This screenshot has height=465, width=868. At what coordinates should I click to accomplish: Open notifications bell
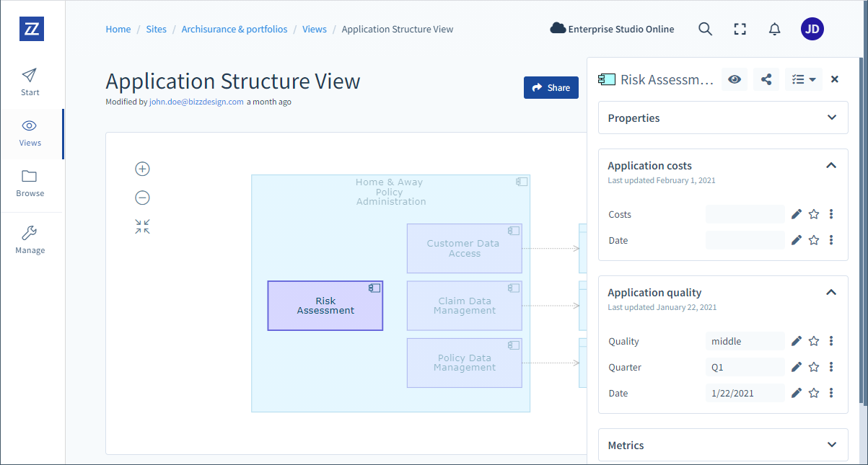pos(774,29)
